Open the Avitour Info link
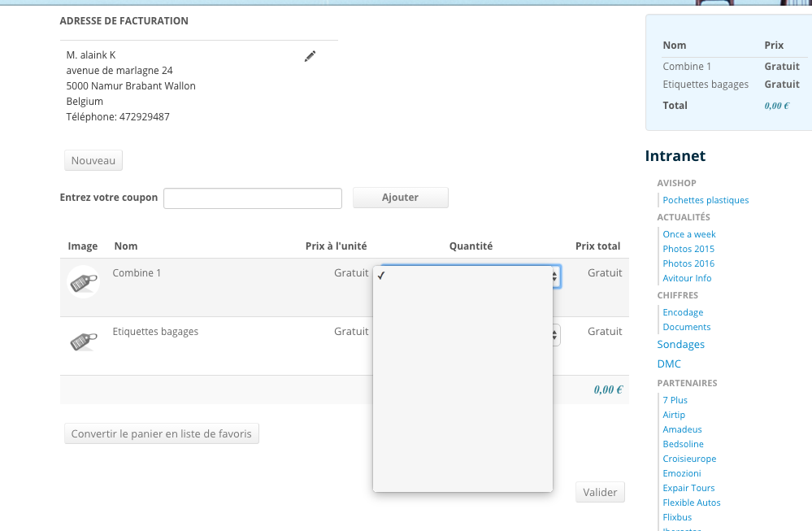Screen dimensions: 812x531 coord(688,278)
